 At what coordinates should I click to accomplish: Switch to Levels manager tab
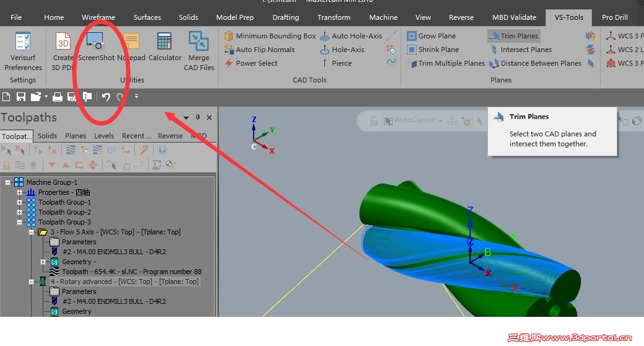pyautogui.click(x=104, y=136)
